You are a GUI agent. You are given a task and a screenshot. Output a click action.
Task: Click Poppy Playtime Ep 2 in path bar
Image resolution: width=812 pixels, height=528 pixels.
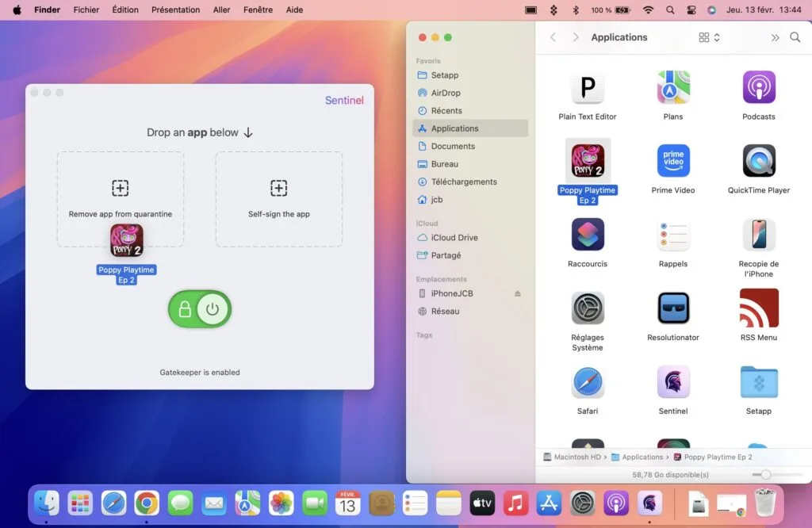pos(713,457)
